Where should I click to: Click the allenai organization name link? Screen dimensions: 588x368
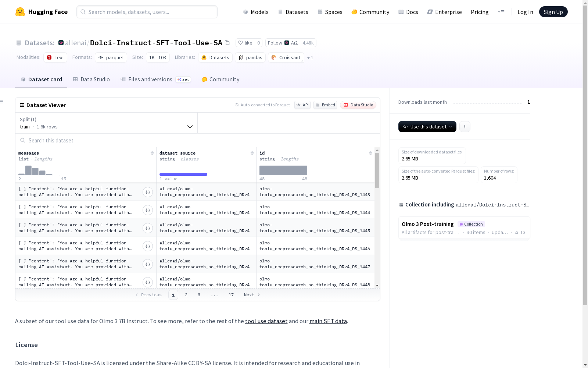point(75,43)
